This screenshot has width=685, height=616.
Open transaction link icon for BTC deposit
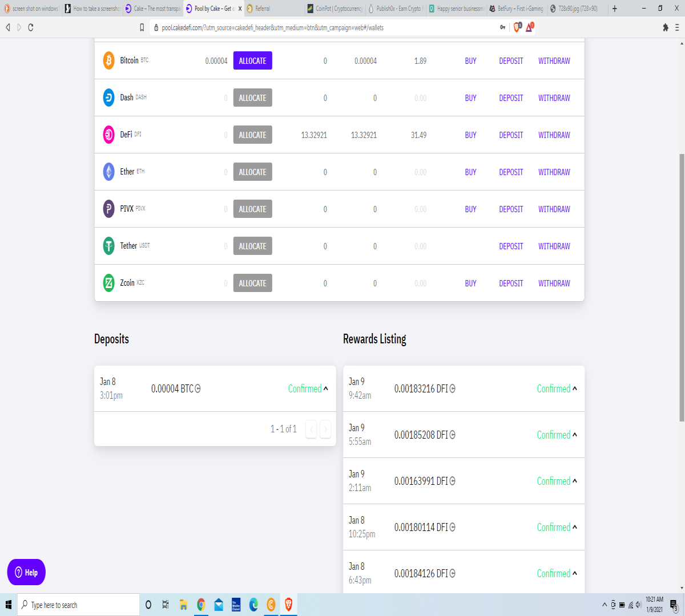pos(198,388)
